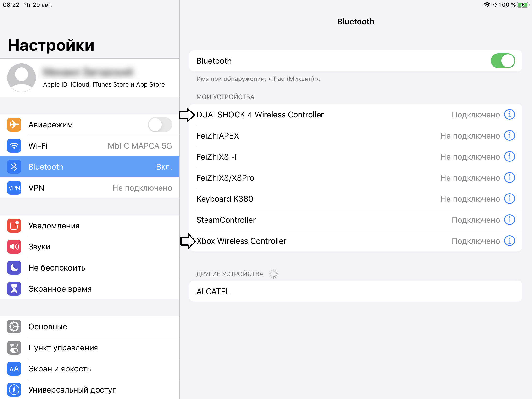Turn off the Bluetooth switch
Screen dimensions: 532x399
click(x=503, y=61)
